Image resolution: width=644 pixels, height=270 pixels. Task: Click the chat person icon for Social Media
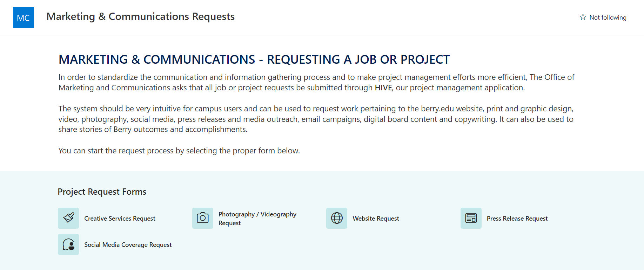point(68,244)
